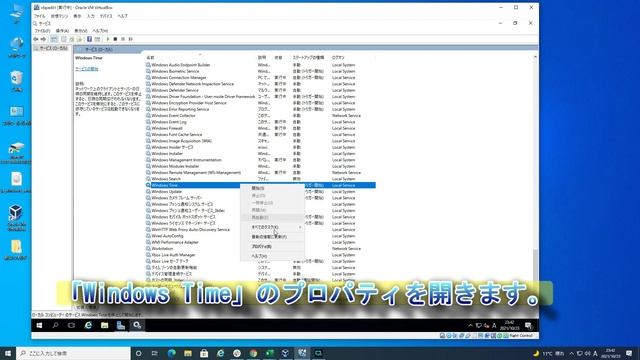The width and height of the screenshot is (640, 360).
Task: Click the Cortana circle on the host taskbar
Action: 138,353
